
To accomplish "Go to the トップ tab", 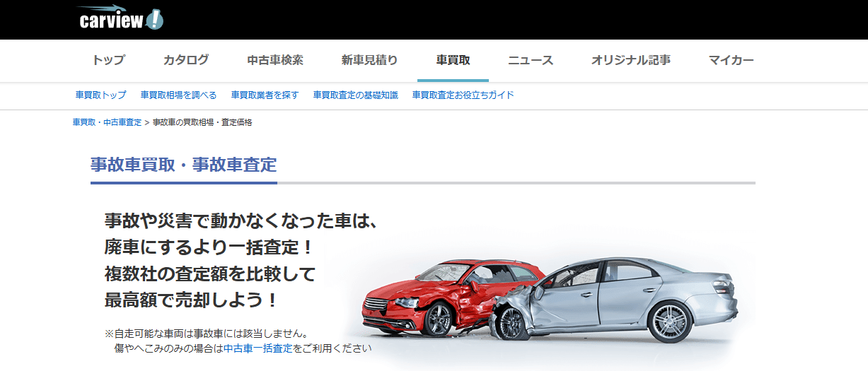I will 108,60.
